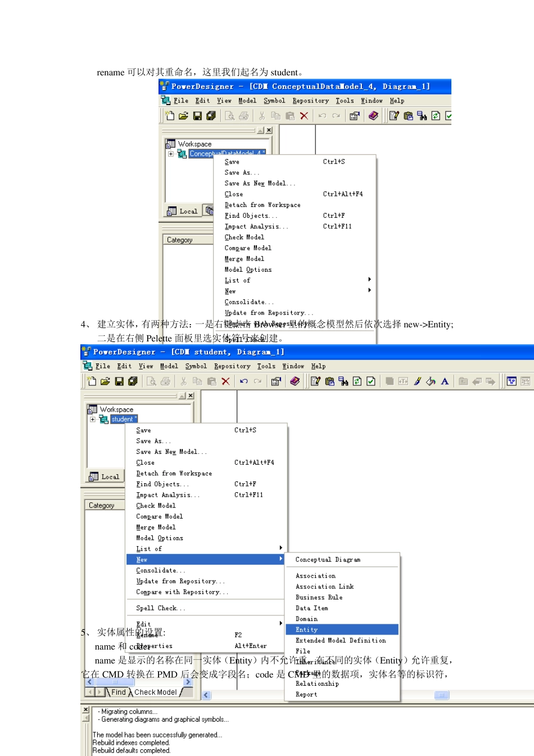Select Local tab in ConceptualDataModel_4 browser pane

183,211
